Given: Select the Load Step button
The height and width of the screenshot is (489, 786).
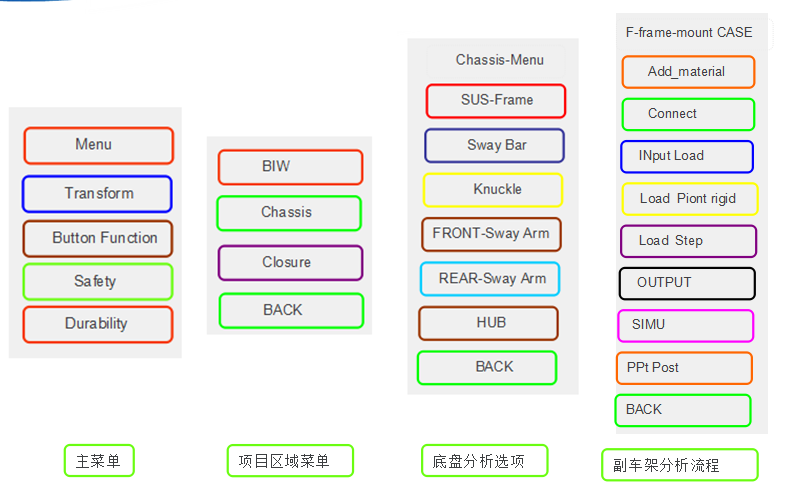Looking at the screenshot, I should click(x=688, y=241).
